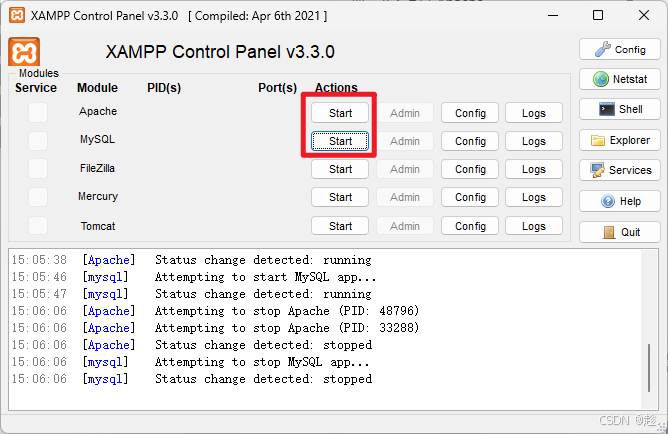Toggle MySQL service install checkbox
Image resolution: width=668 pixels, height=434 pixels.
pos(38,141)
